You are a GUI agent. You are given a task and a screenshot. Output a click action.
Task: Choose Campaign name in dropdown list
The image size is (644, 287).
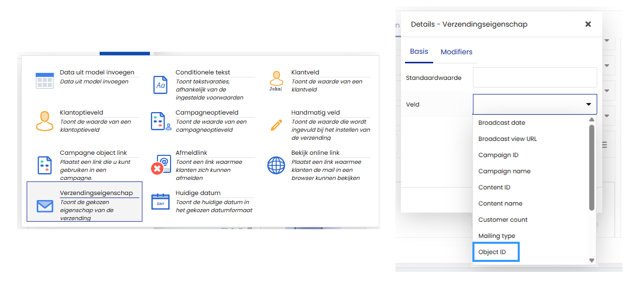pos(504,171)
